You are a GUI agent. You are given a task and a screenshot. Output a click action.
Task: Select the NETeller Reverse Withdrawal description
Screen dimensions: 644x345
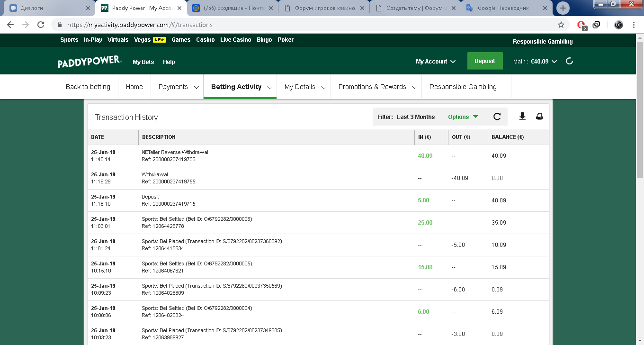tap(175, 152)
